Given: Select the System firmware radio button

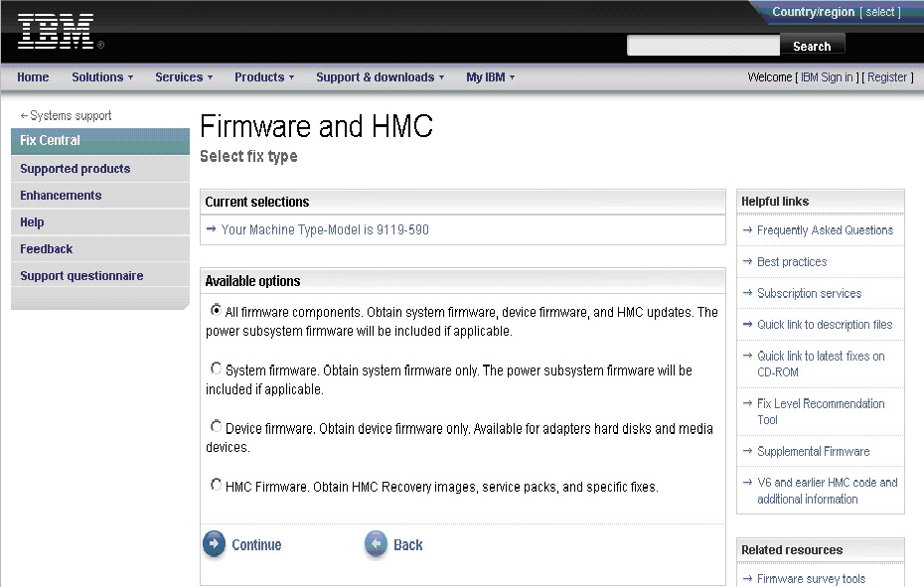Looking at the screenshot, I should [x=217, y=368].
